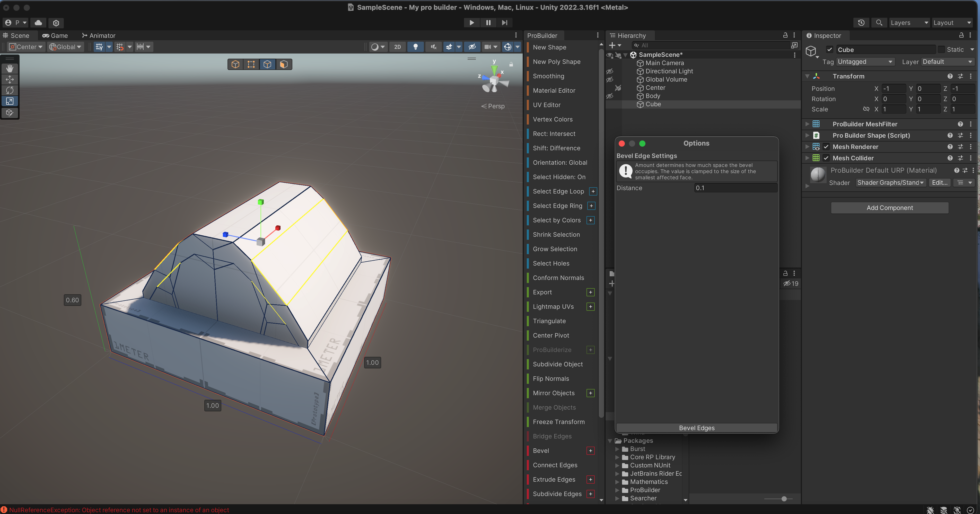
Task: Select the Rotate tool
Action: tap(10, 91)
